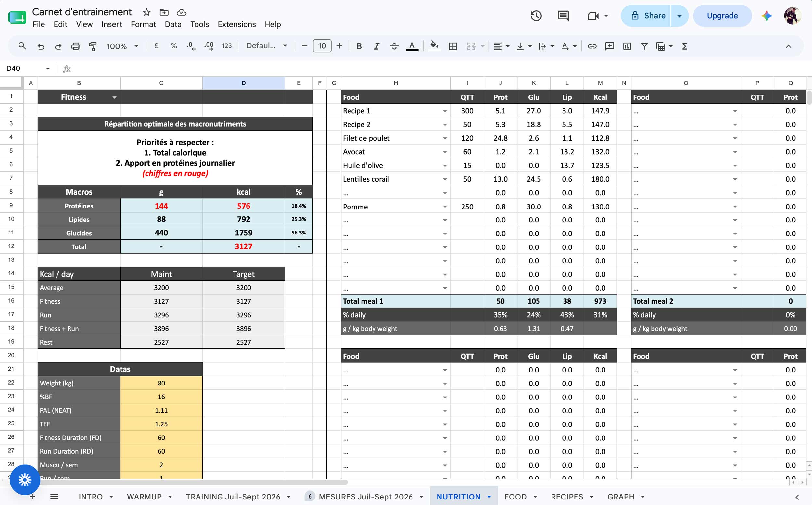The image size is (812, 505).
Task: View cloud save status
Action: click(x=181, y=12)
